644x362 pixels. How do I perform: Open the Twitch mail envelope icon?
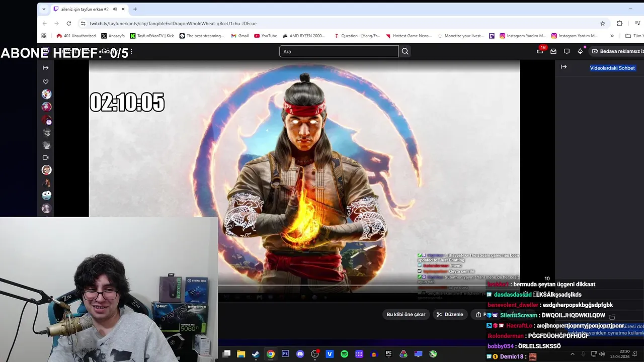(553, 51)
